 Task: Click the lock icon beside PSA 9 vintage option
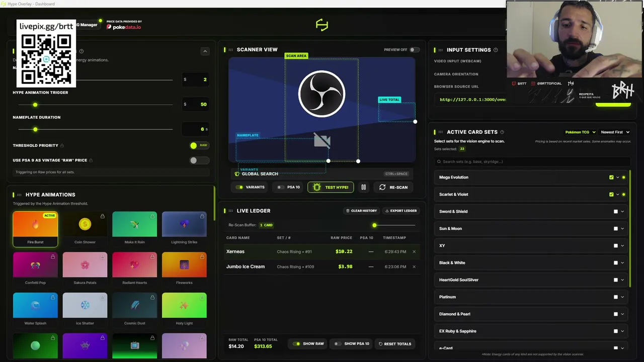[91, 160]
